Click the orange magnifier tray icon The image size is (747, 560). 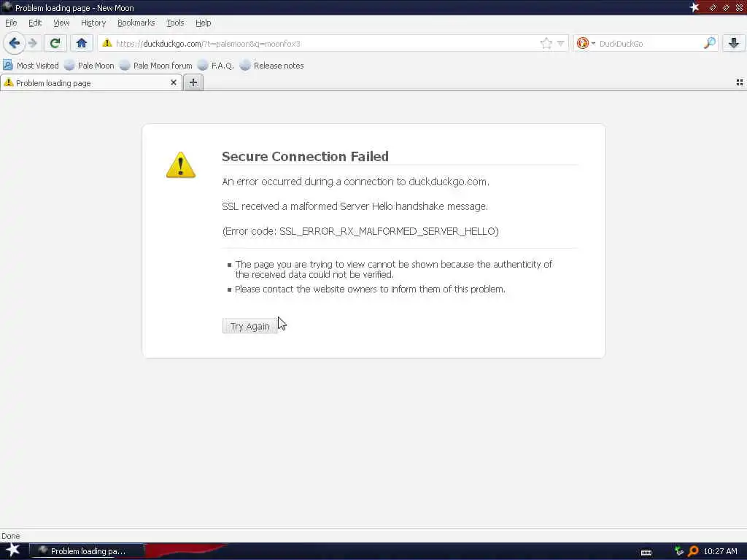(693, 551)
